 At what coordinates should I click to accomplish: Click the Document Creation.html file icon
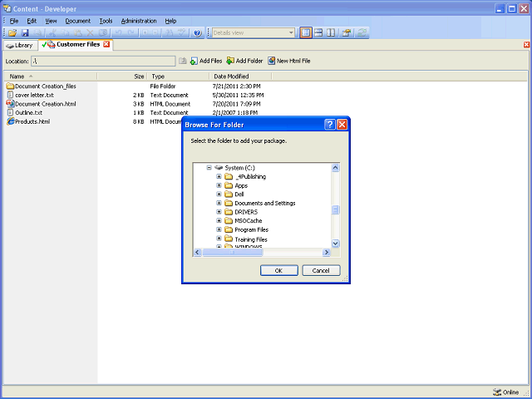[10, 103]
